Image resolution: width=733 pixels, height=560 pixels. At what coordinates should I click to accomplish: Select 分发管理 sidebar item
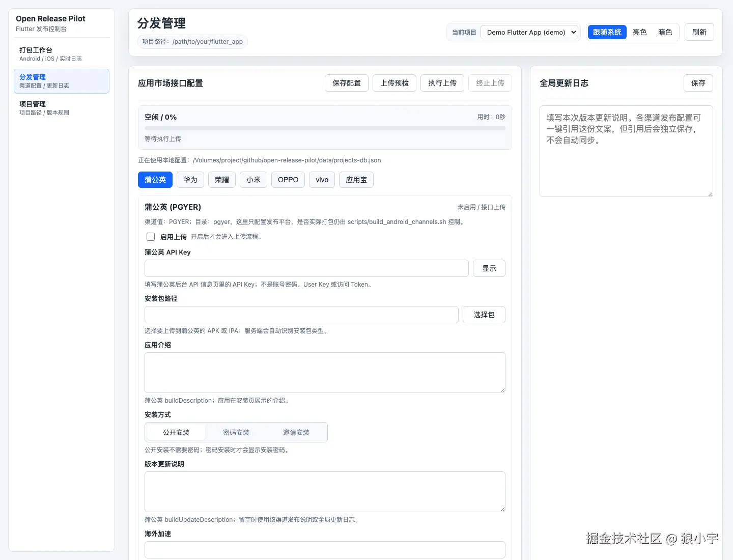coord(62,81)
